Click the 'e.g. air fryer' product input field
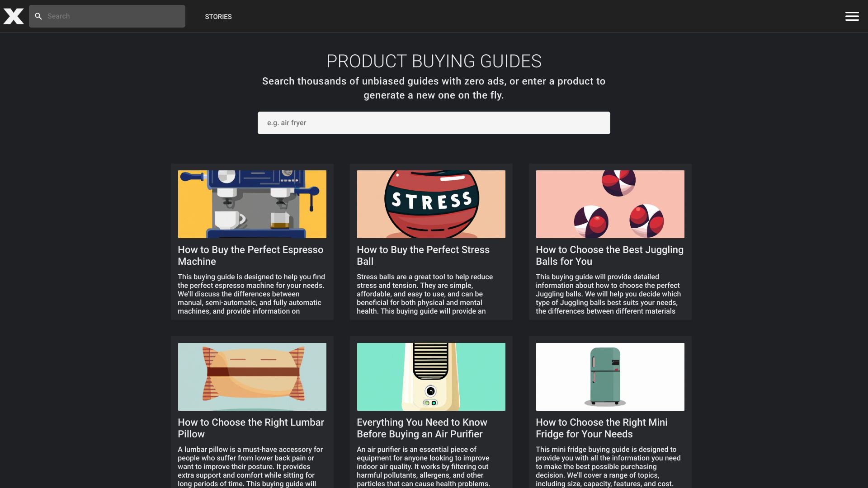This screenshot has width=868, height=488. click(434, 122)
